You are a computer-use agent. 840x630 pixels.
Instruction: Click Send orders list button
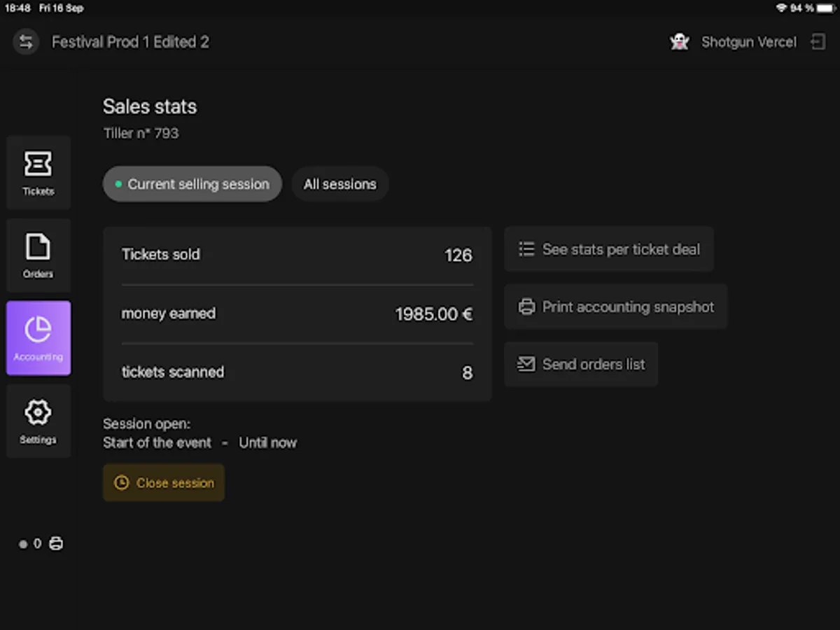coord(581,364)
